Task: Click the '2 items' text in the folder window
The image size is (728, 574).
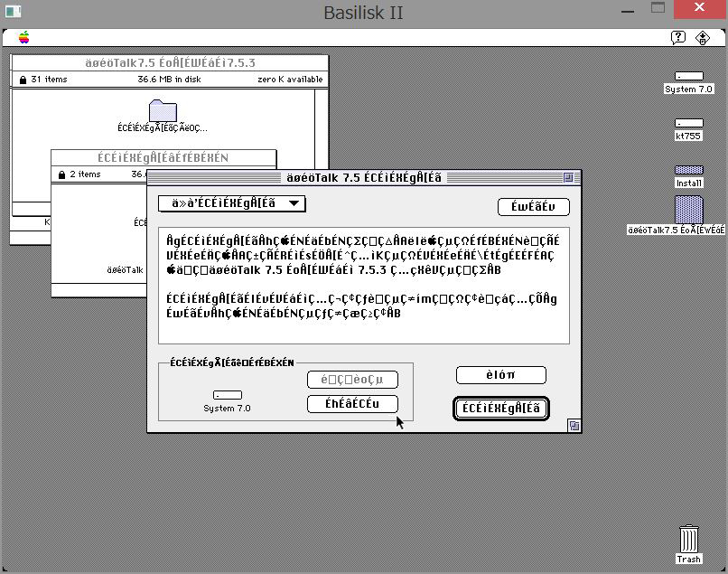Action: pos(85,174)
